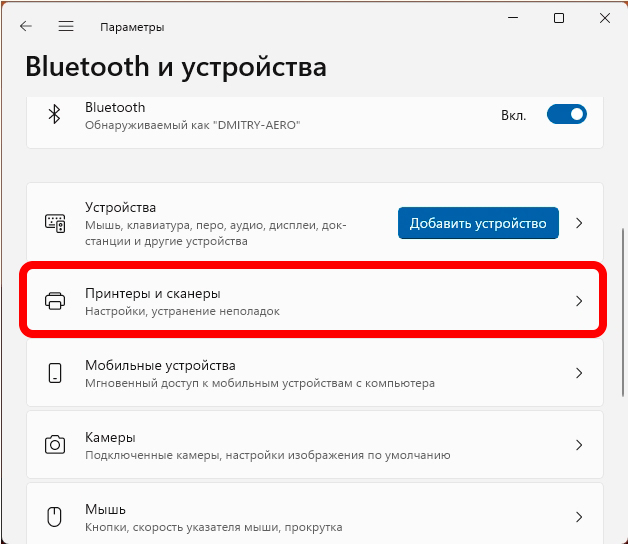Image resolution: width=628 pixels, height=544 pixels.
Task: Click the Вкл. status label
Action: (513, 115)
